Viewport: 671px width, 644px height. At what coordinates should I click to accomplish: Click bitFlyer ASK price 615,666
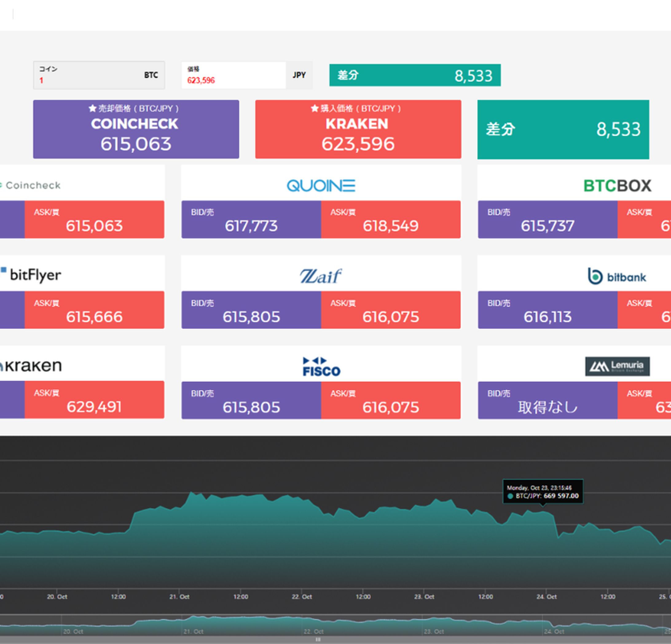[x=95, y=310]
